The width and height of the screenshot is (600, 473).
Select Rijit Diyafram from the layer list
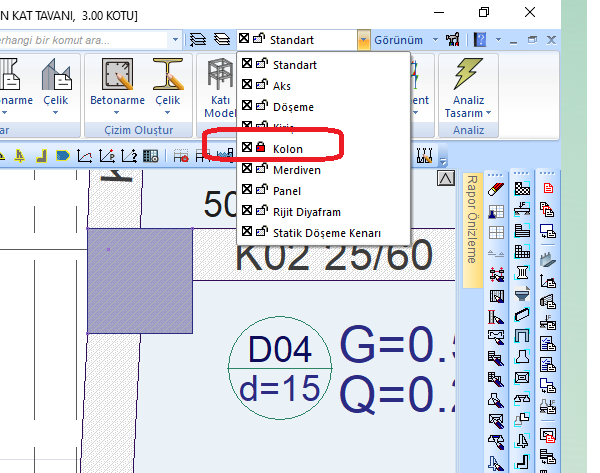tap(307, 212)
